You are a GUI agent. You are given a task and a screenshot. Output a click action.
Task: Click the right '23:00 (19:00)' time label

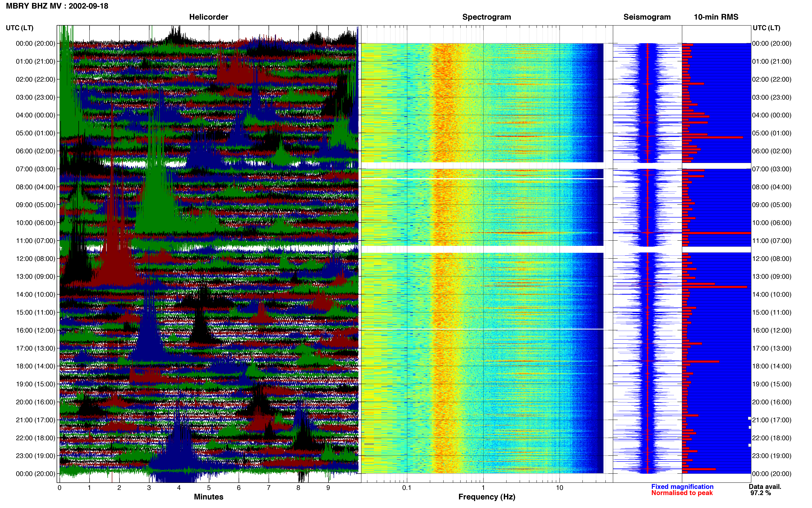click(772, 456)
